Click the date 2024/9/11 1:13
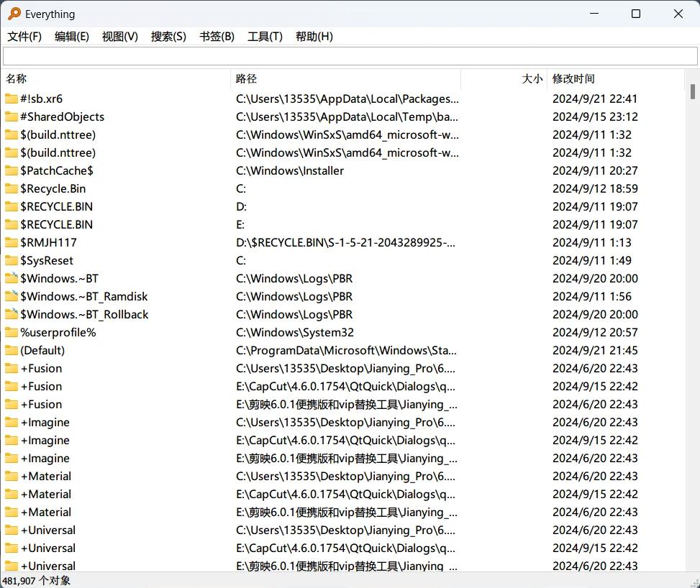 [592, 243]
